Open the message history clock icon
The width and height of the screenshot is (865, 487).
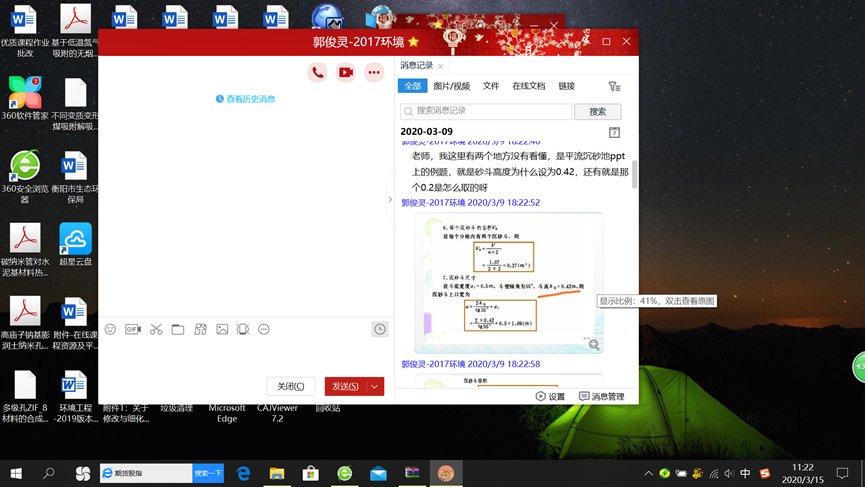point(380,329)
